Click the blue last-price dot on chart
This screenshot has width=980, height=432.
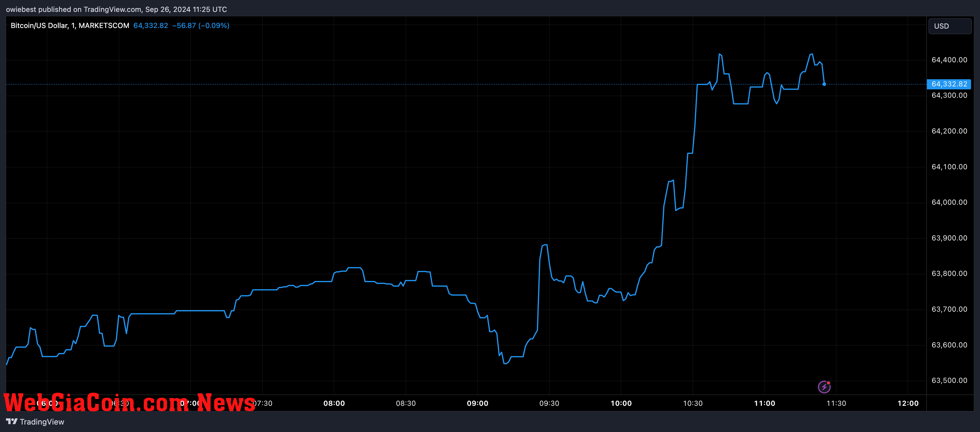[824, 84]
